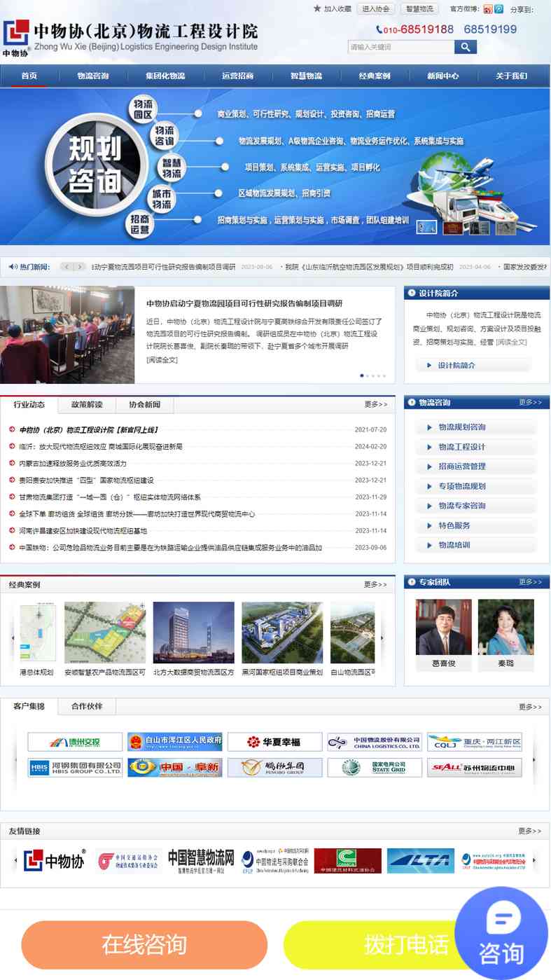
Task: Click the Tencent Weibo icon
Action: (x=498, y=9)
